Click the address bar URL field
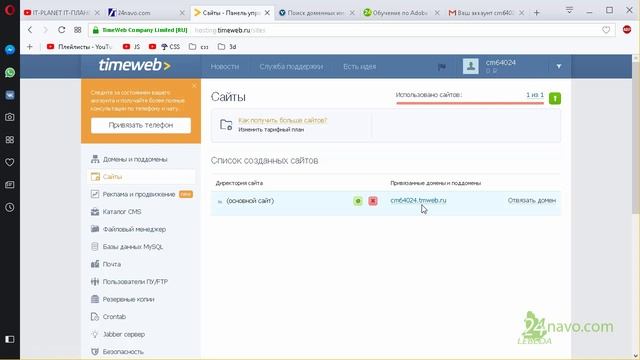This screenshot has height=360, width=640. click(351, 30)
